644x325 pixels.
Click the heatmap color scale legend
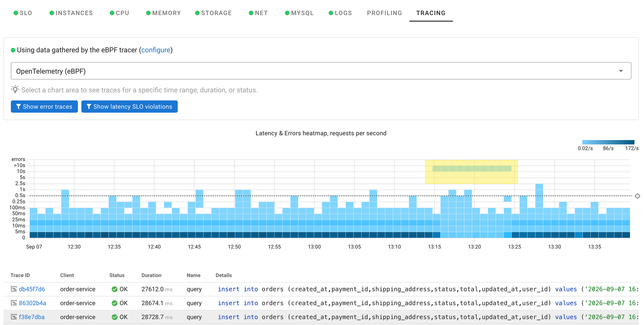608,142
